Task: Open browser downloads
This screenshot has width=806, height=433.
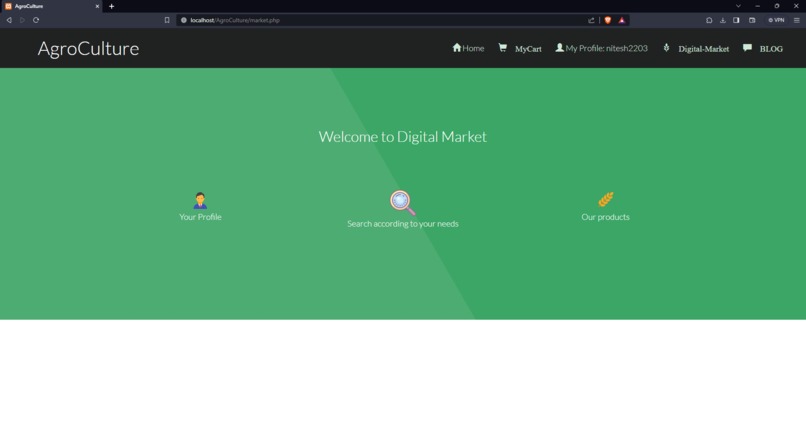Action: pyautogui.click(x=723, y=20)
